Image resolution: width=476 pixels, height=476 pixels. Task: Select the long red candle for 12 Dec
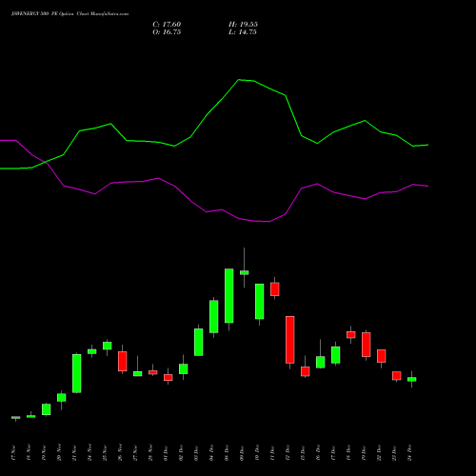pyautogui.click(x=290, y=340)
